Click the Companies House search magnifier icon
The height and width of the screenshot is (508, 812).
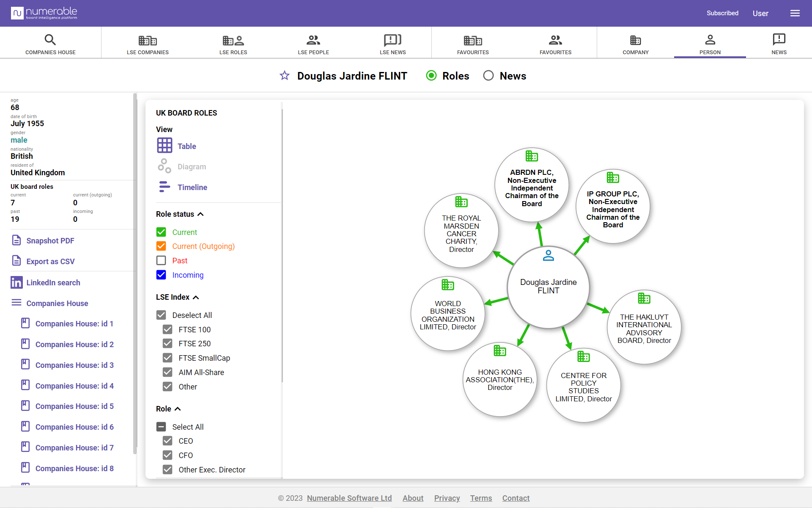(50, 40)
